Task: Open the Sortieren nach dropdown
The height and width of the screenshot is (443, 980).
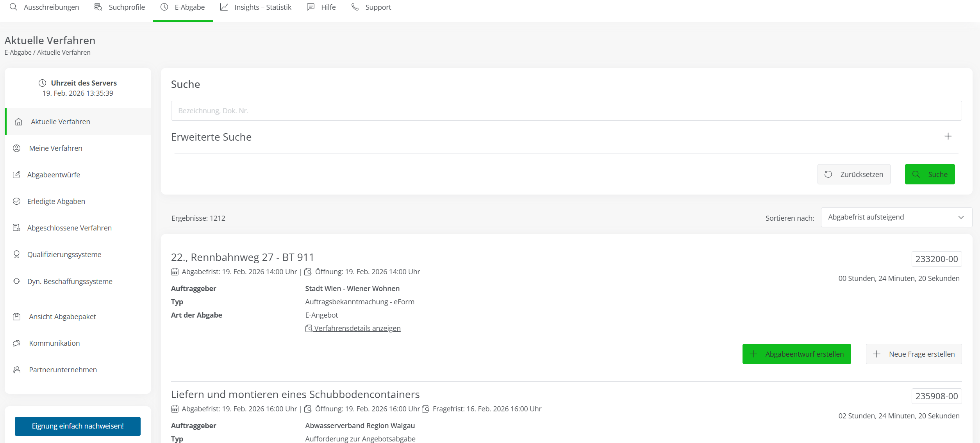Action: 896,217
